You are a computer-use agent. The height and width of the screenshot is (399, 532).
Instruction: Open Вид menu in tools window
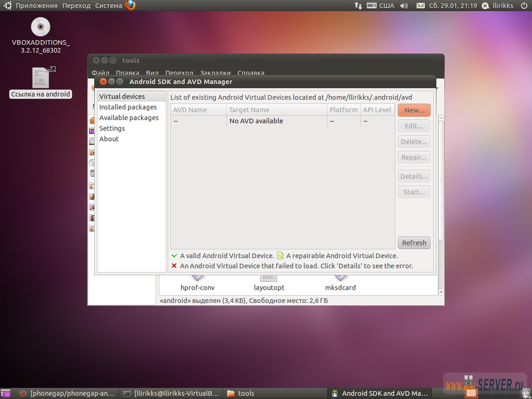[x=152, y=73]
